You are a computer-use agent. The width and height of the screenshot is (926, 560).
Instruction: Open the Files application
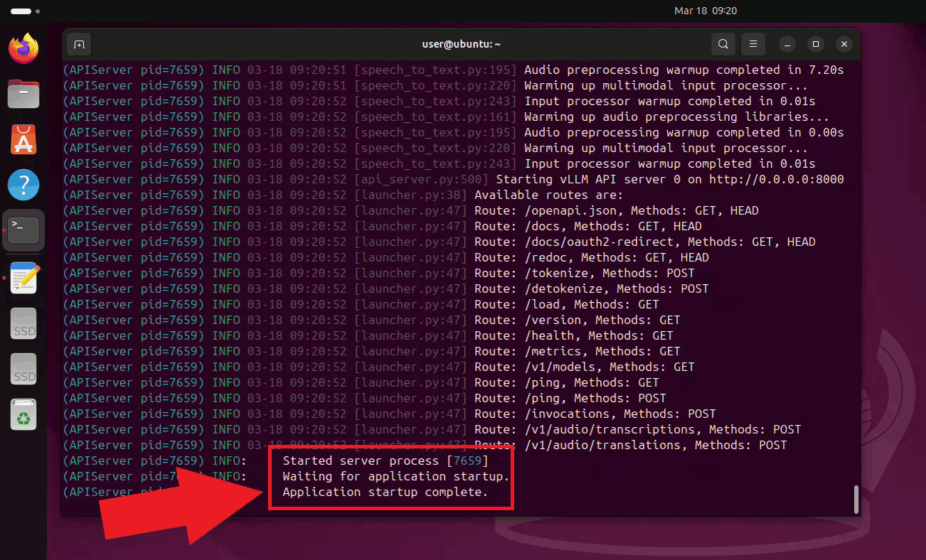[23, 94]
